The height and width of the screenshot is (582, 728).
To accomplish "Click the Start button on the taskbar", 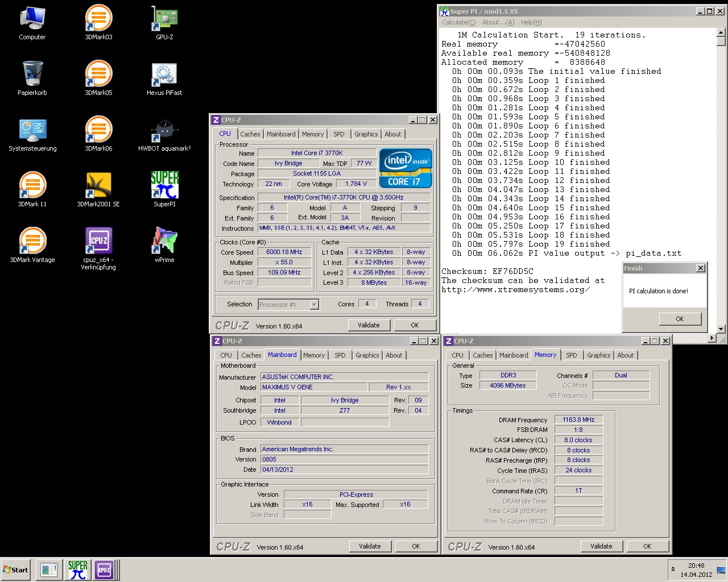I will point(16,569).
